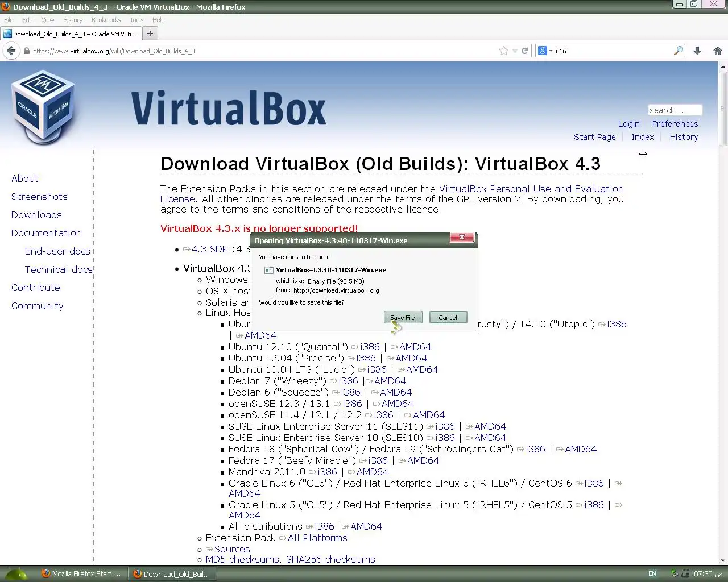Open the Community sidebar link
This screenshot has width=728, height=582.
[38, 306]
